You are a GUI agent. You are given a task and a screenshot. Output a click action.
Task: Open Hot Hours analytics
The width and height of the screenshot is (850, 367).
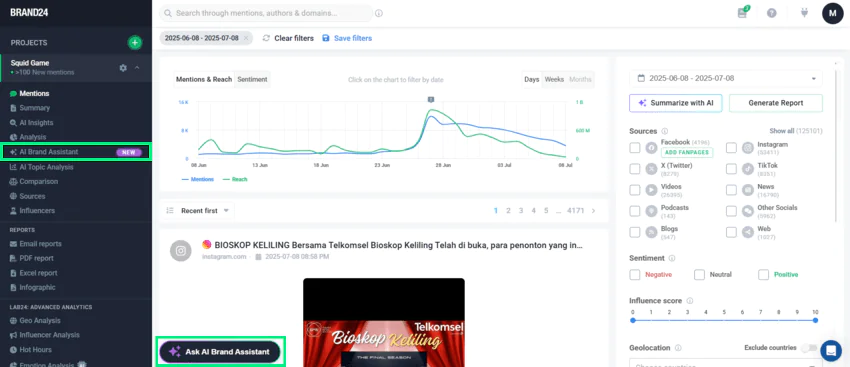[35, 350]
